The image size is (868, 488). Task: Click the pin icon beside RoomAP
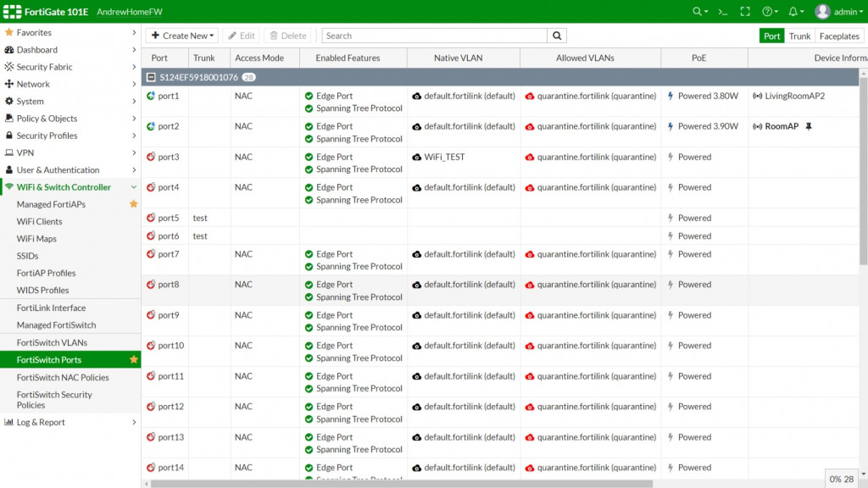click(809, 126)
